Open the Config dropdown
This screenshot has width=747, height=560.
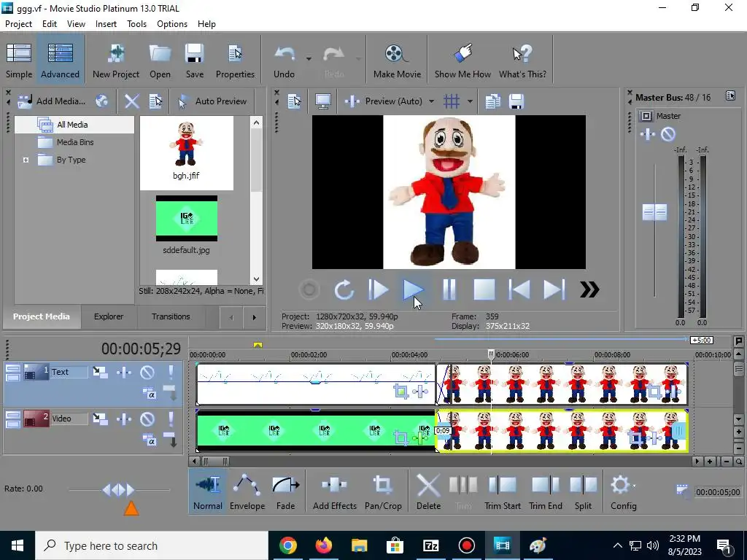[x=623, y=492]
